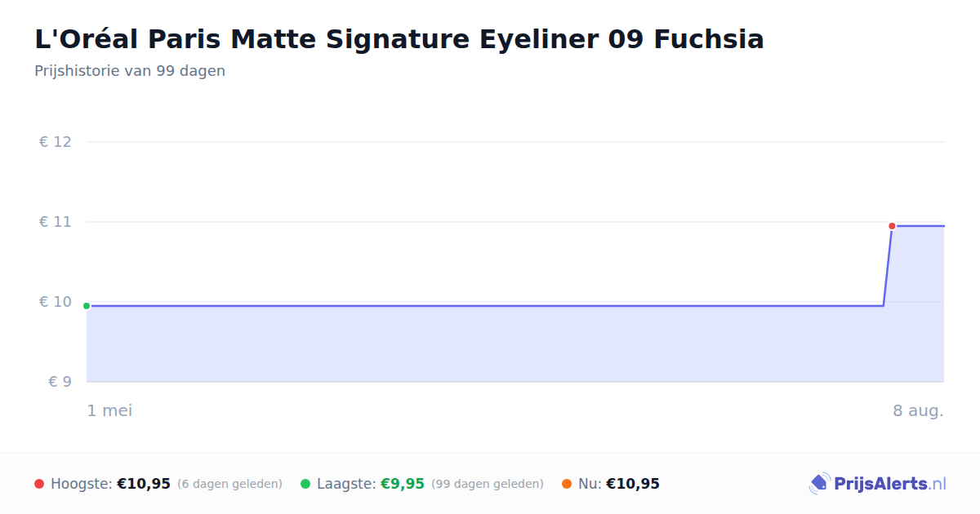Click the 1 mei start date label
Viewport: 980px width, 514px height.
pos(109,410)
